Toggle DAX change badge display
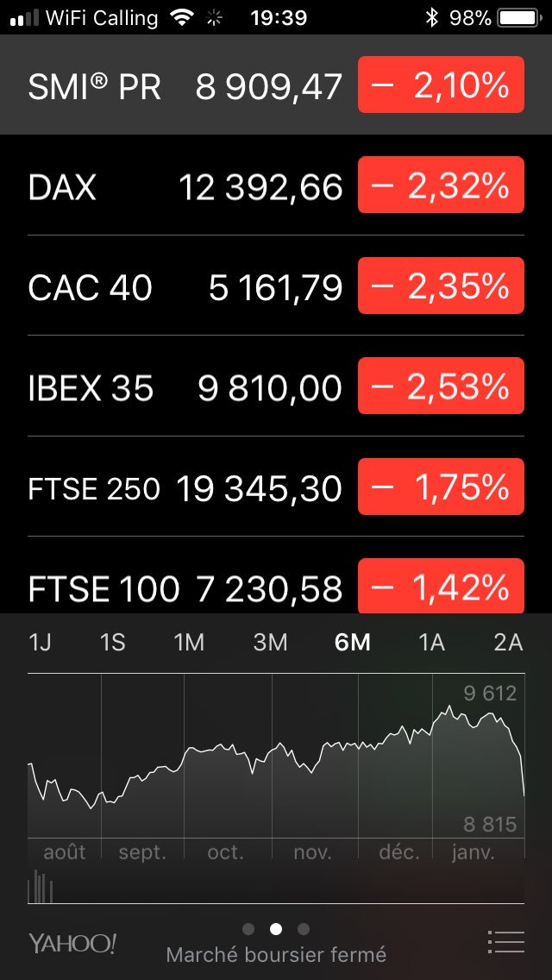Image resolution: width=552 pixels, height=980 pixels. tap(441, 185)
